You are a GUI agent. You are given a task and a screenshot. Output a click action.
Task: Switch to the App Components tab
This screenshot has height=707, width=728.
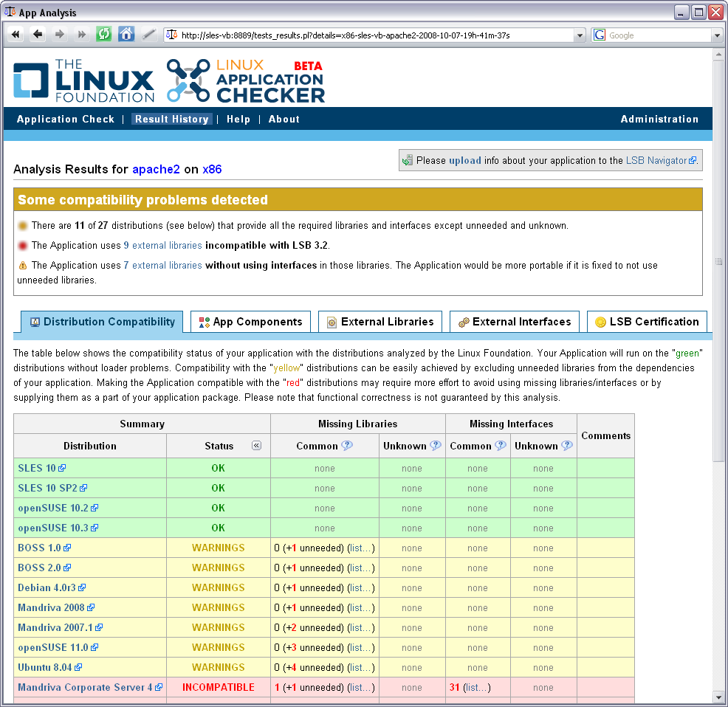(251, 322)
